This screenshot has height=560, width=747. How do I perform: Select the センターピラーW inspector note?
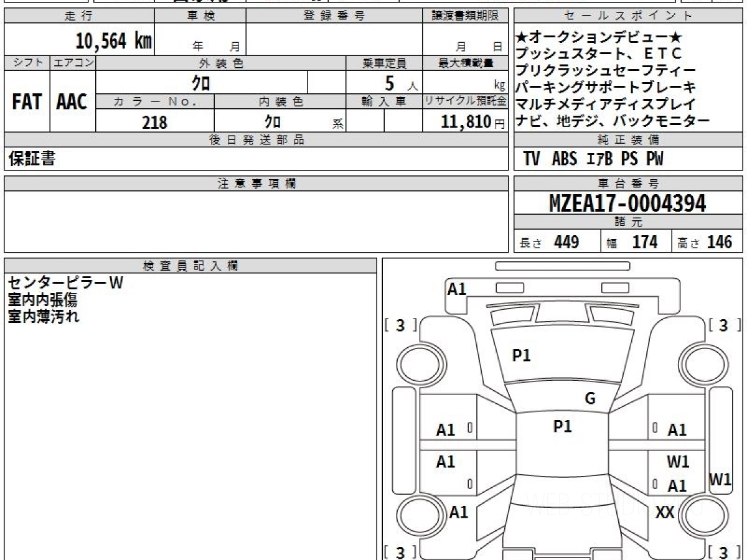(x=66, y=283)
